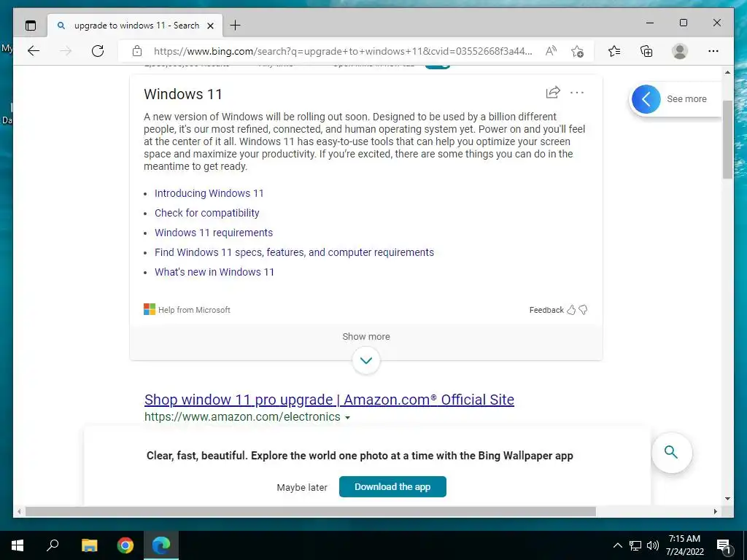Click the 'Help from Microsoft' label
The width and height of the screenshot is (747, 560).
click(x=194, y=310)
